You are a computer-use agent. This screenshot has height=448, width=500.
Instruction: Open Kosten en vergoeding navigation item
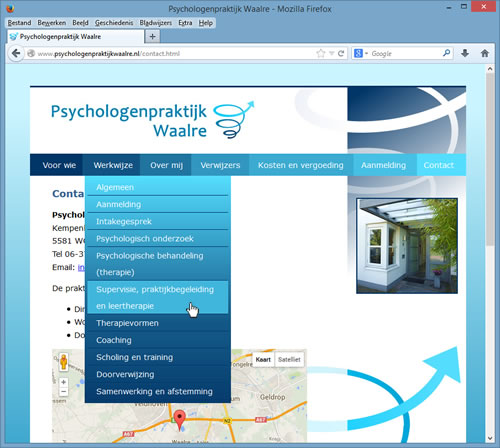[301, 165]
